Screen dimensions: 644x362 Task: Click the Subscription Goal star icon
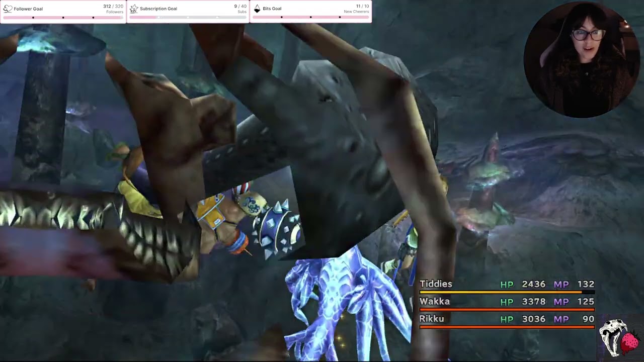point(133,9)
